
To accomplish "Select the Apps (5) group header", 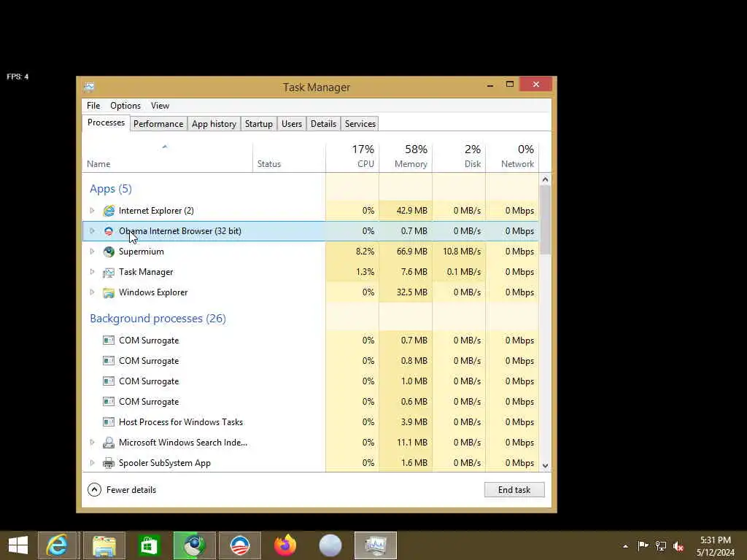I will pyautogui.click(x=111, y=189).
